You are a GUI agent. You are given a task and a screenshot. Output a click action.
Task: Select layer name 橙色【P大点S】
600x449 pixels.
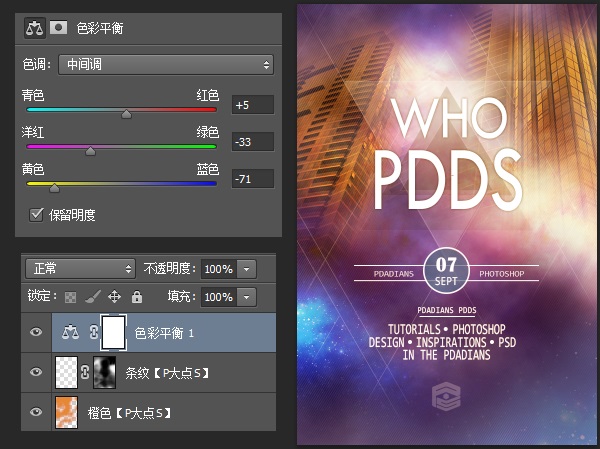click(x=130, y=413)
